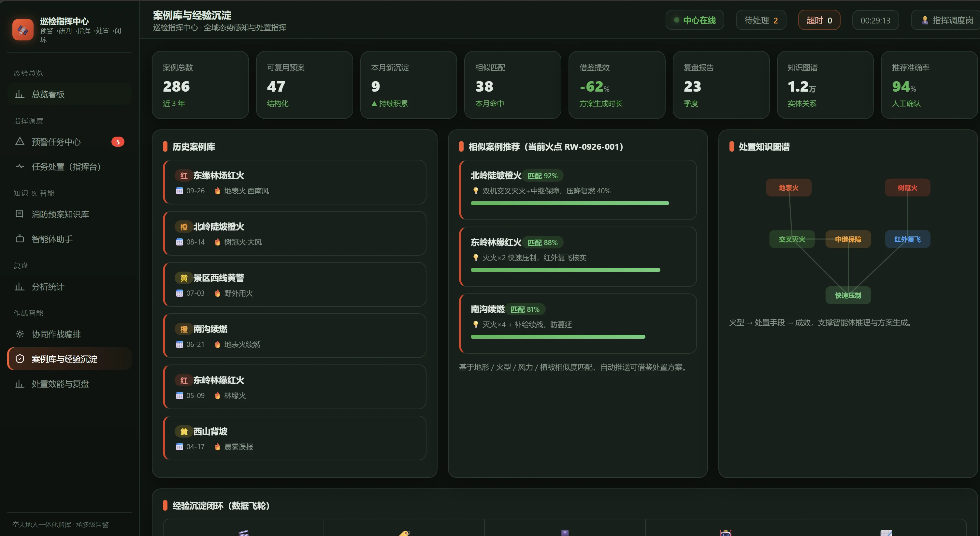Click the user avatar icon beside 指挥调度岗
The height and width of the screenshot is (536, 980).
tap(925, 20)
